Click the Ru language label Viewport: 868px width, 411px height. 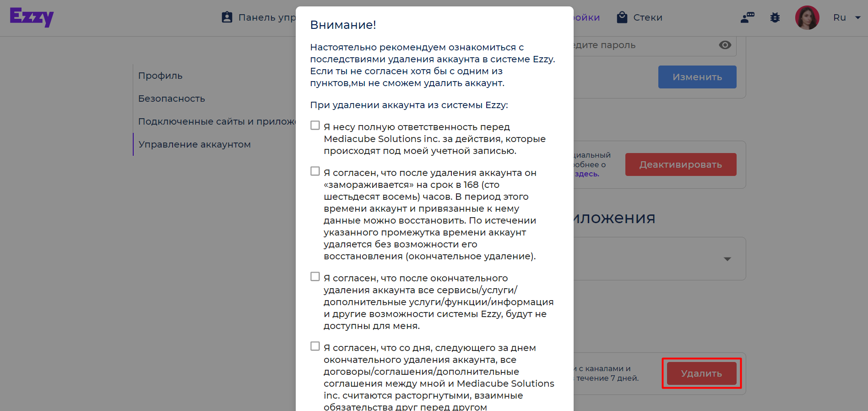(840, 17)
